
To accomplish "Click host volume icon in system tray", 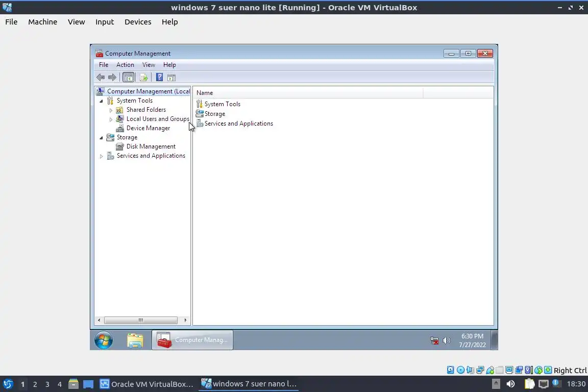I will click(510, 384).
